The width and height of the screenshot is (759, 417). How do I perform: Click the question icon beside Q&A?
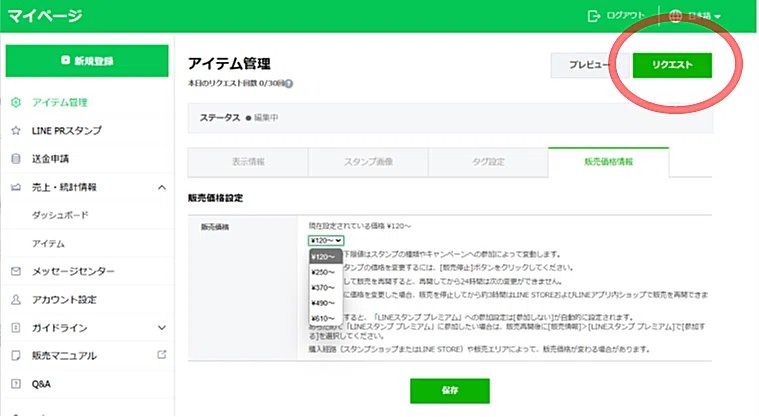[x=16, y=384]
